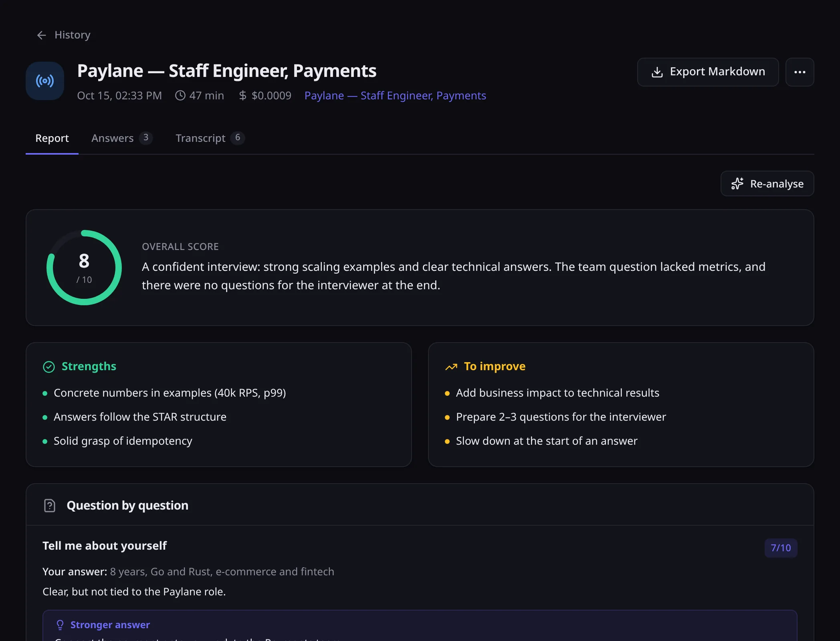Click the broadcast session icon beside title
The width and height of the screenshot is (840, 641).
coord(45,81)
